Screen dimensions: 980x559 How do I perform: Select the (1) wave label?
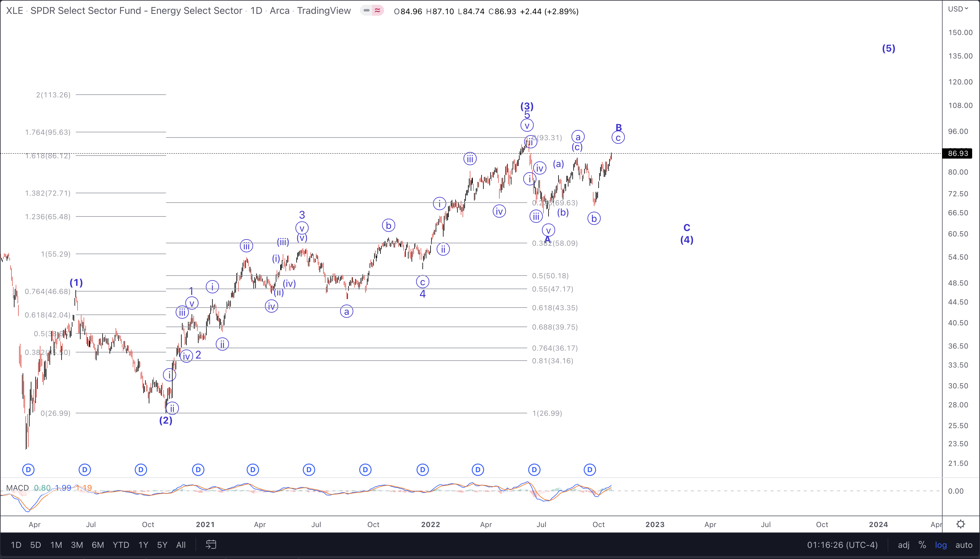76,283
